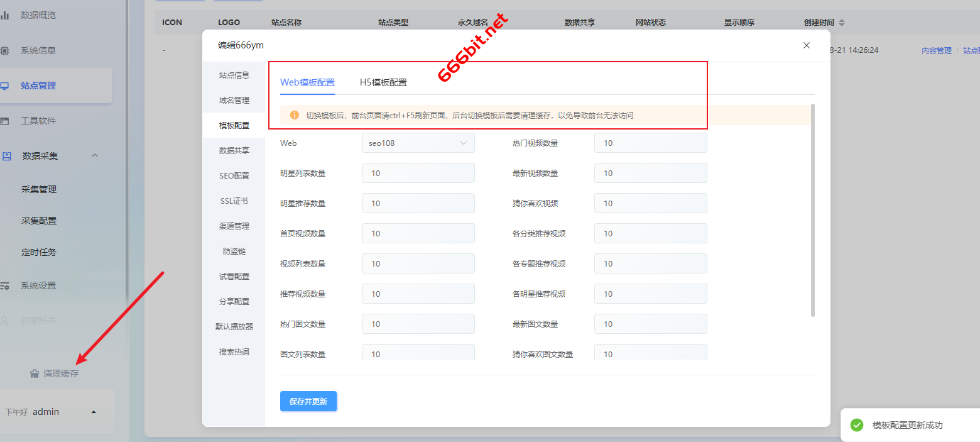The width and height of the screenshot is (980, 442).
Task: Click the 清理缓存 icon in sidebar
Action: (35, 374)
